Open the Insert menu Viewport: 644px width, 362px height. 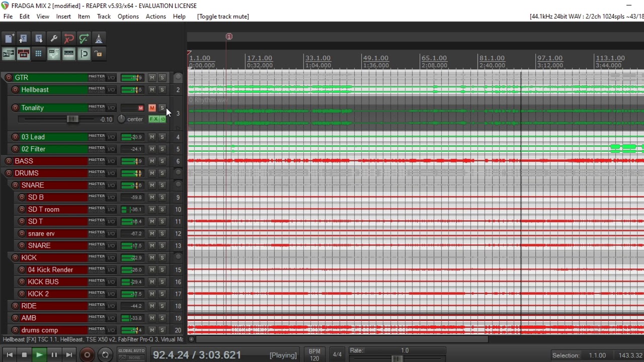click(63, 16)
